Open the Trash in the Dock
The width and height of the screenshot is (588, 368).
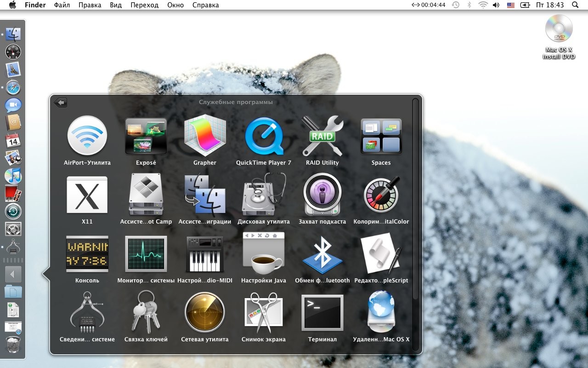pyautogui.click(x=13, y=345)
